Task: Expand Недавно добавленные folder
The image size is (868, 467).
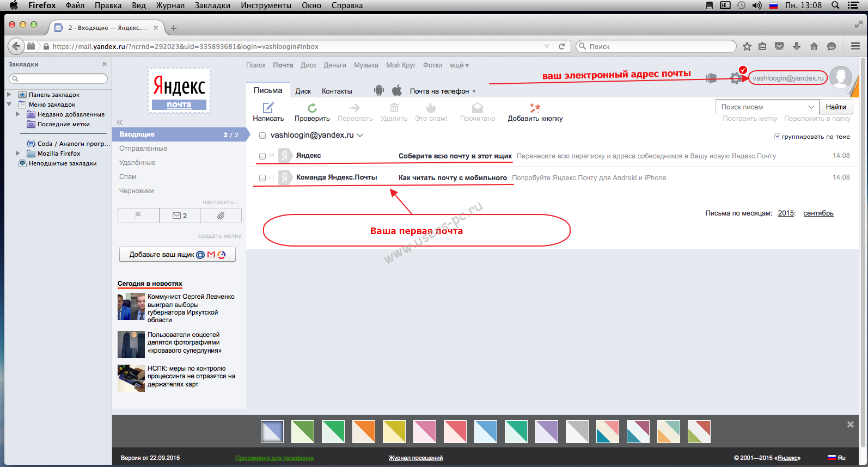Action: [17, 114]
